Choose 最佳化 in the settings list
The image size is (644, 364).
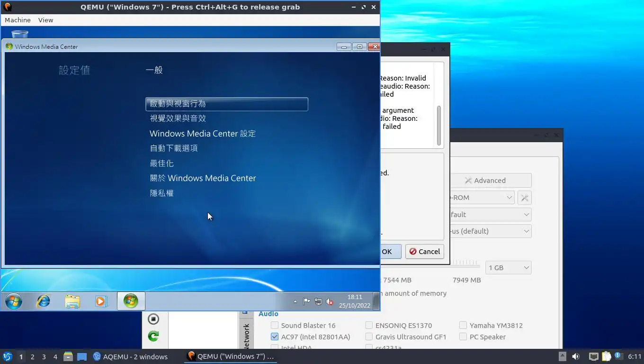161,164
